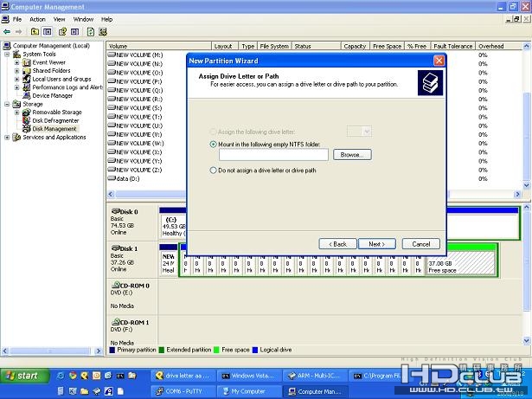Click the NEW VOLUME (M:) drive icon
532x399 pixels.
tap(112, 55)
